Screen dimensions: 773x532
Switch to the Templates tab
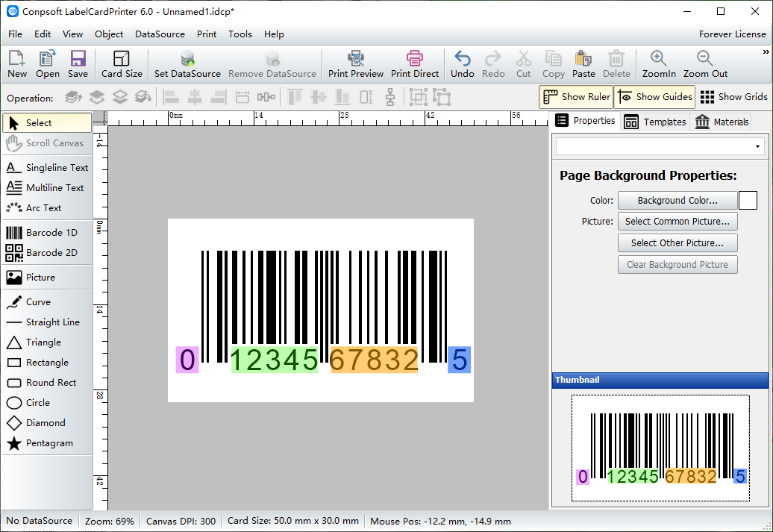(x=654, y=122)
